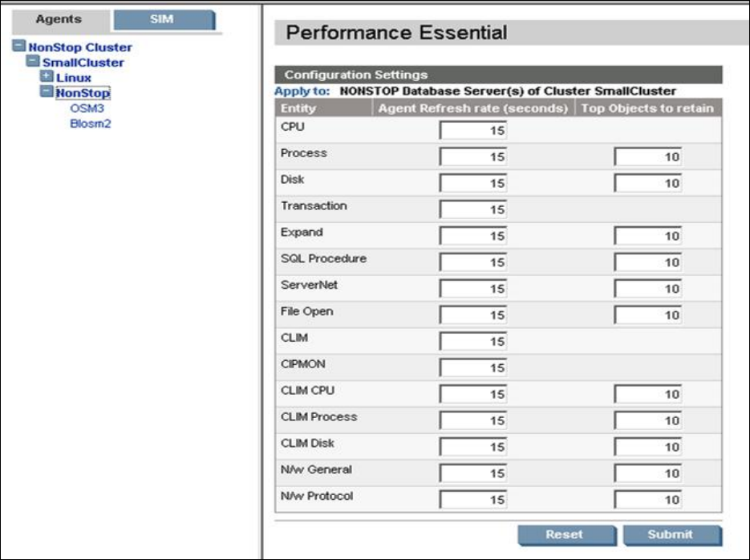Image resolution: width=750 pixels, height=560 pixels.
Task: Collapse the NonStop Cluster tree node
Action: point(20,47)
